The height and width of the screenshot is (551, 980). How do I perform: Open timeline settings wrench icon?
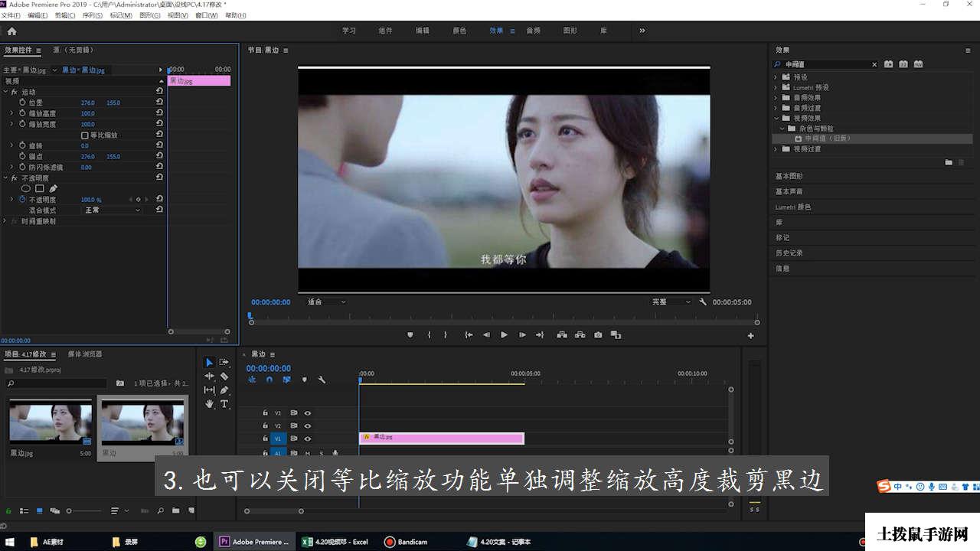322,380
